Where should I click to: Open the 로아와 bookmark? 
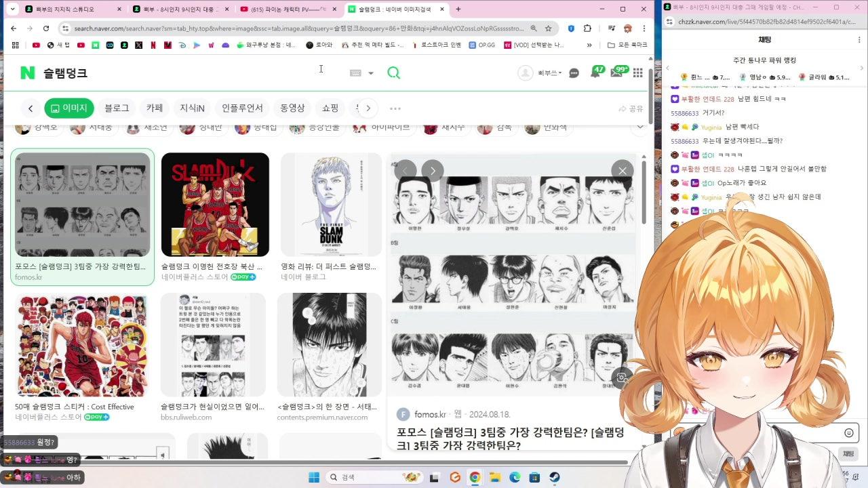pyautogui.click(x=319, y=45)
